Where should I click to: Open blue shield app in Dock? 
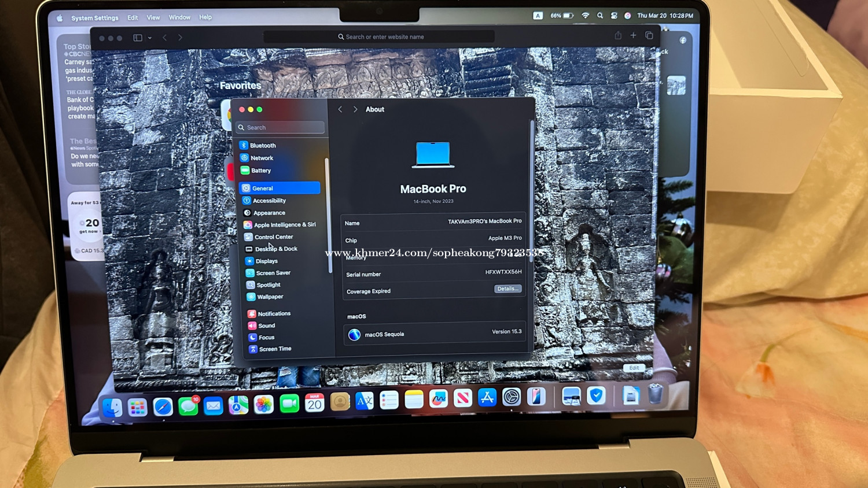point(596,395)
